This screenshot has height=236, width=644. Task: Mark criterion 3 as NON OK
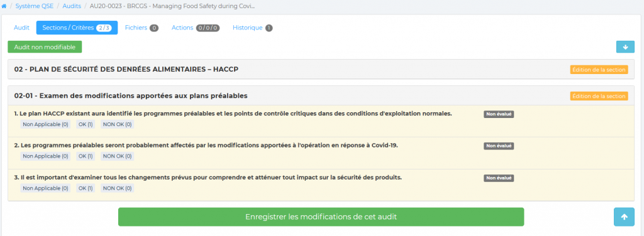pos(117,188)
